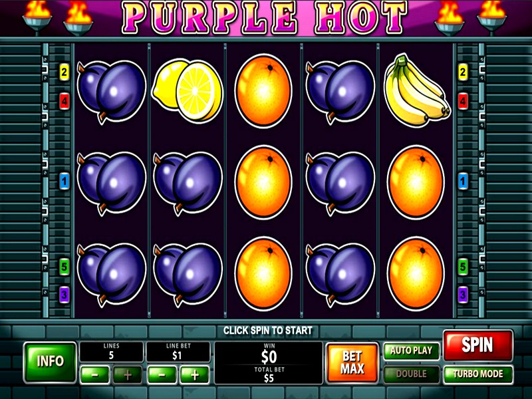Click the sliced lemon symbol

tap(188, 91)
